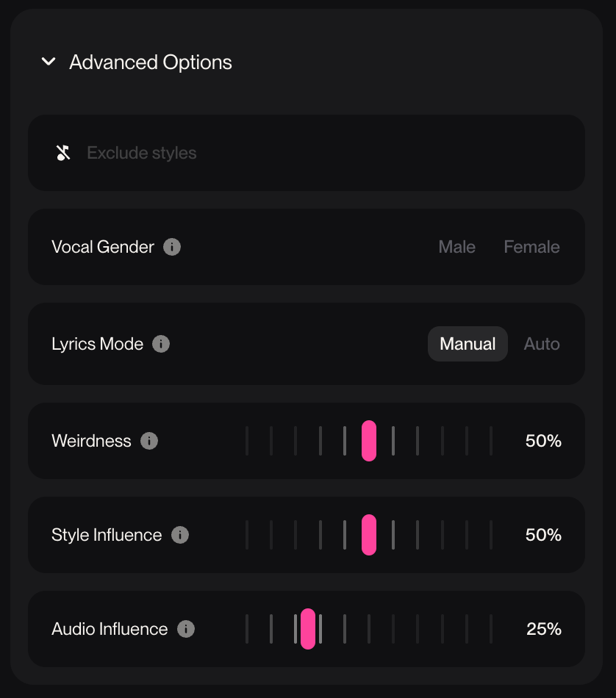This screenshot has width=616, height=698.
Task: Set Lyrics Mode to Manual
Action: (x=468, y=344)
